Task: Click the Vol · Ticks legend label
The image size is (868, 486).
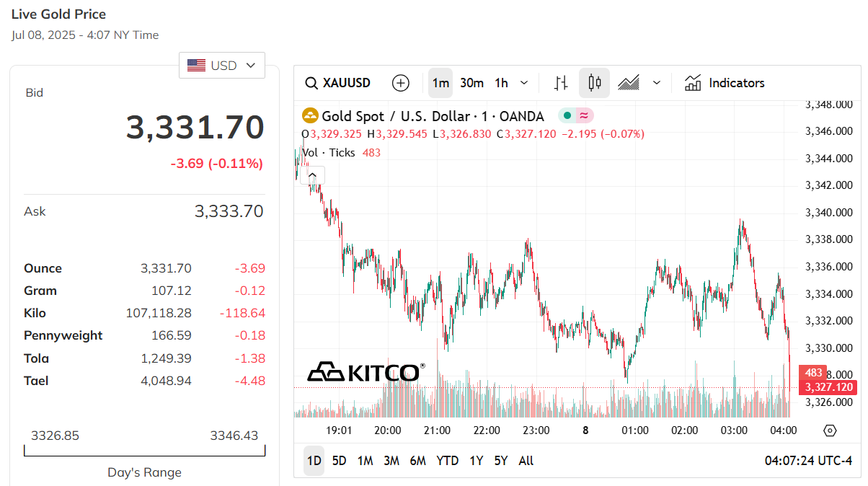Action: [329, 152]
